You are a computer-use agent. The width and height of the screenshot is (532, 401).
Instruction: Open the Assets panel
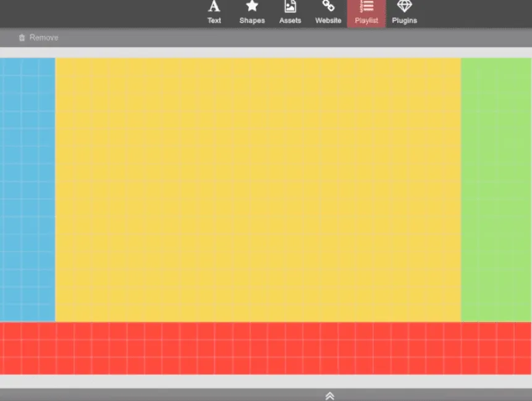(x=290, y=13)
